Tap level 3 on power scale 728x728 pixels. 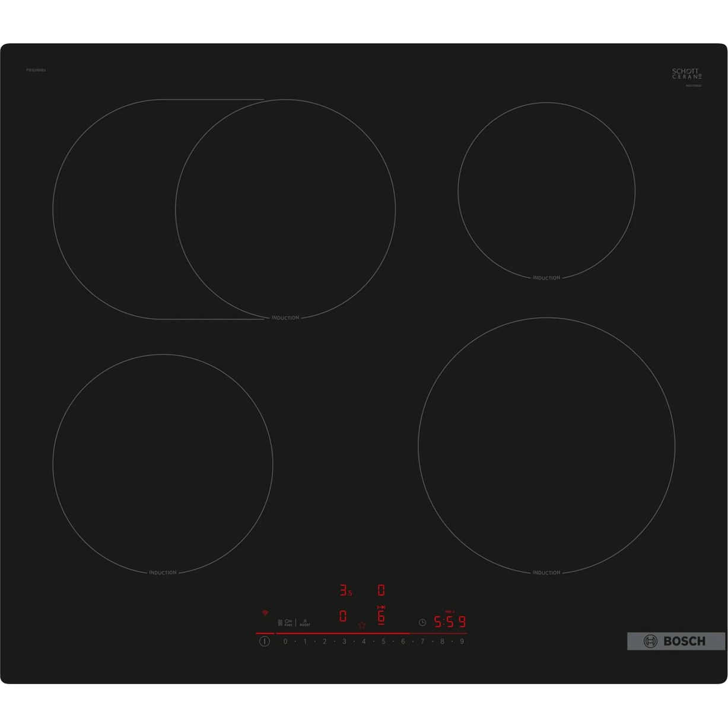(344, 641)
